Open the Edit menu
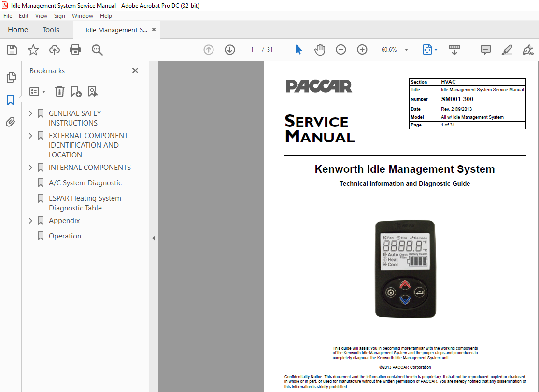The width and height of the screenshot is (539, 392). click(x=23, y=16)
